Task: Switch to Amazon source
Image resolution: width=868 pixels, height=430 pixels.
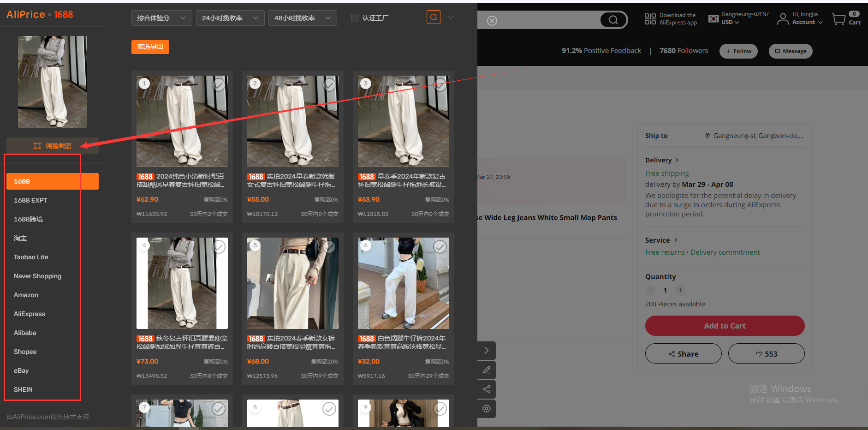Action: click(x=26, y=295)
